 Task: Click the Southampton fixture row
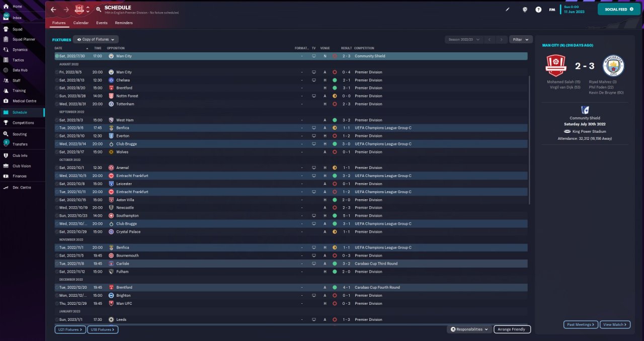[x=291, y=216]
